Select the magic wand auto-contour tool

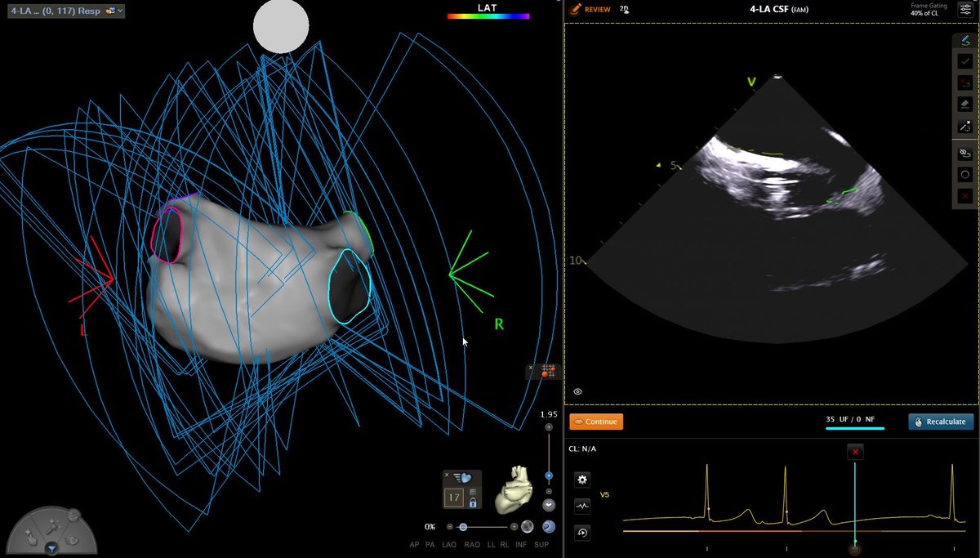[x=964, y=126]
